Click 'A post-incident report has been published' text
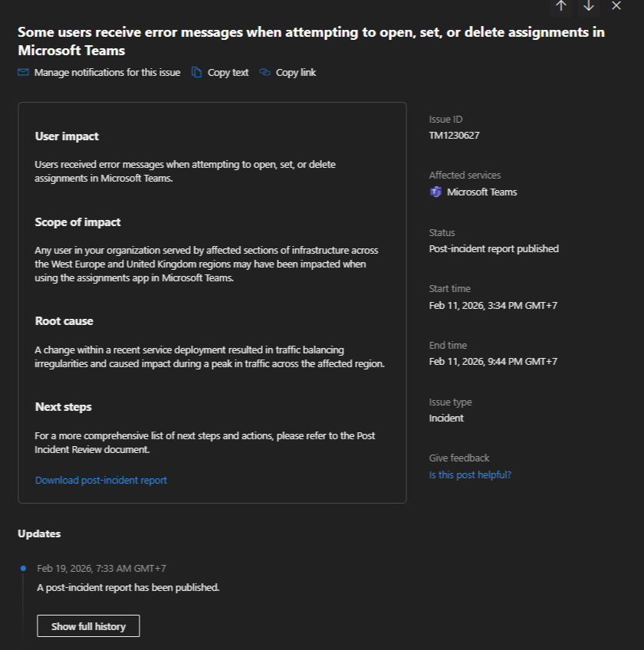This screenshot has width=644, height=650. (128, 587)
